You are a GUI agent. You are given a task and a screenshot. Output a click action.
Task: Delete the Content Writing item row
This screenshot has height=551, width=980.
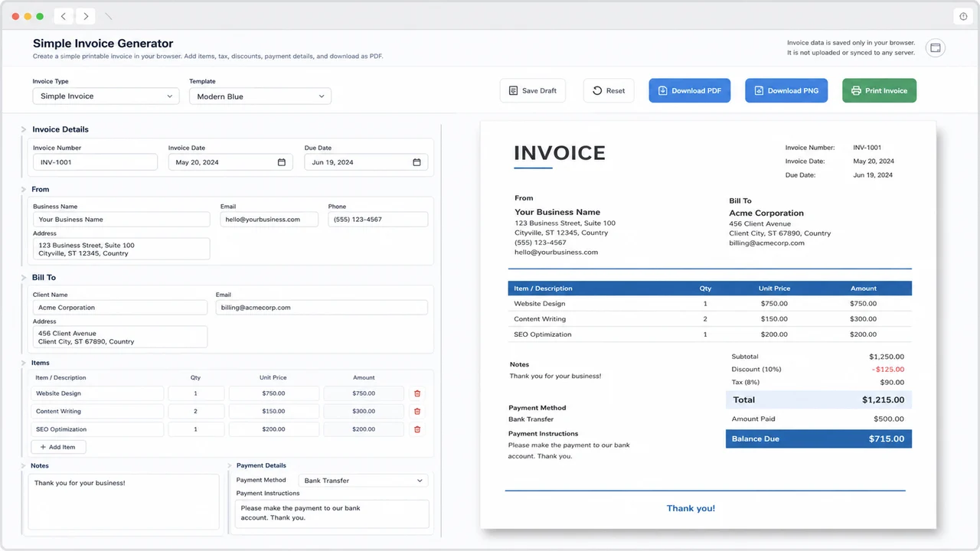point(417,411)
